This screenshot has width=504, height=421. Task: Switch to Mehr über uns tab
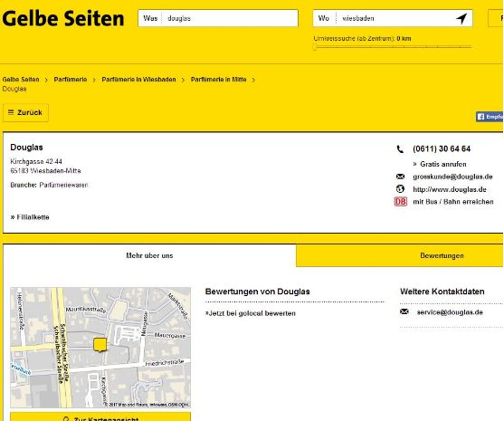(149, 255)
